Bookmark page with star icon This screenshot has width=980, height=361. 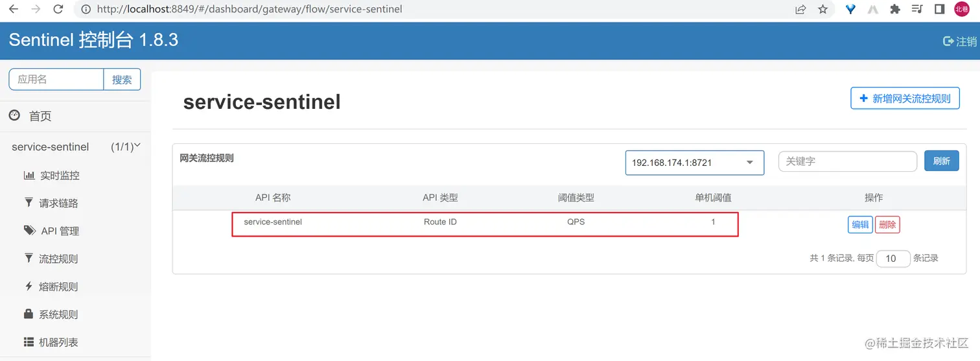pyautogui.click(x=822, y=9)
